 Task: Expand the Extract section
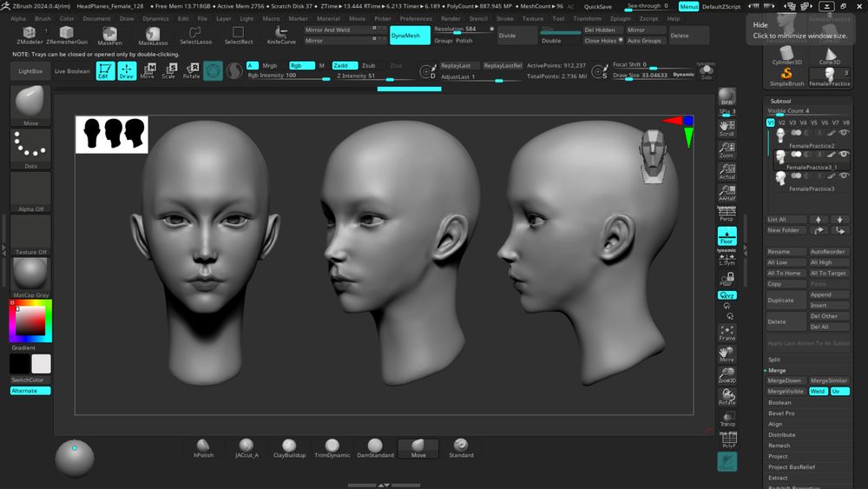pyautogui.click(x=778, y=478)
